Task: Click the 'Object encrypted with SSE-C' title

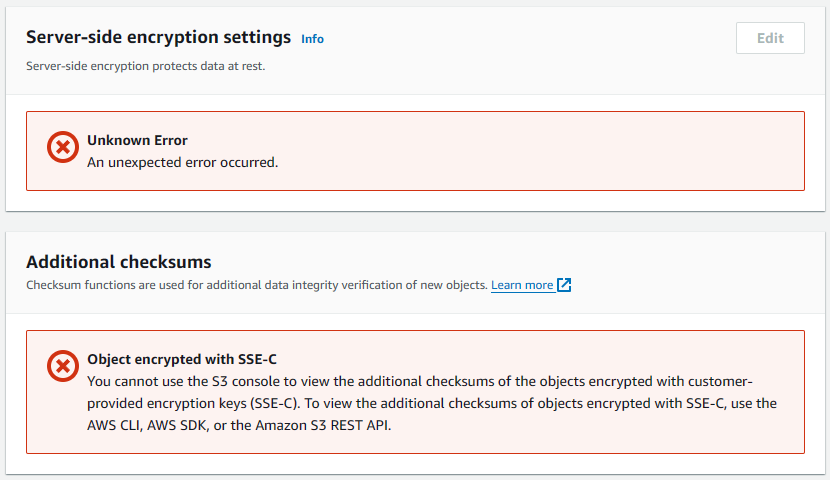Action: tap(182, 359)
